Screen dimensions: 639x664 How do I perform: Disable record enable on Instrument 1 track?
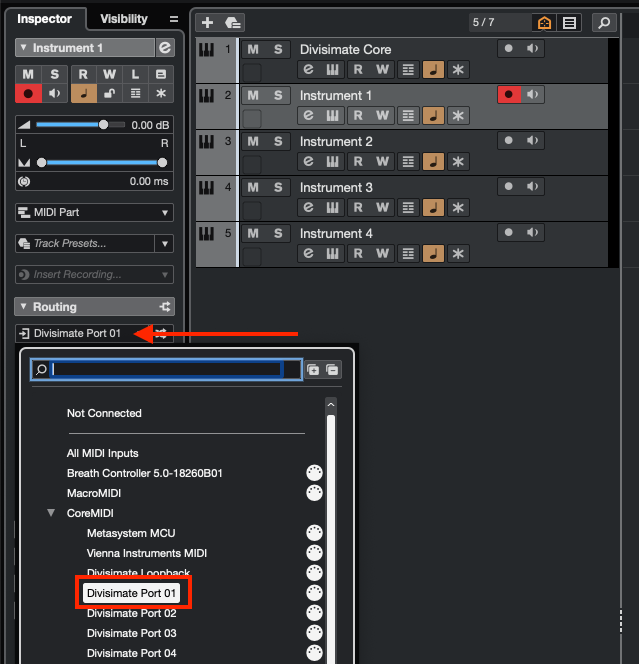point(510,95)
